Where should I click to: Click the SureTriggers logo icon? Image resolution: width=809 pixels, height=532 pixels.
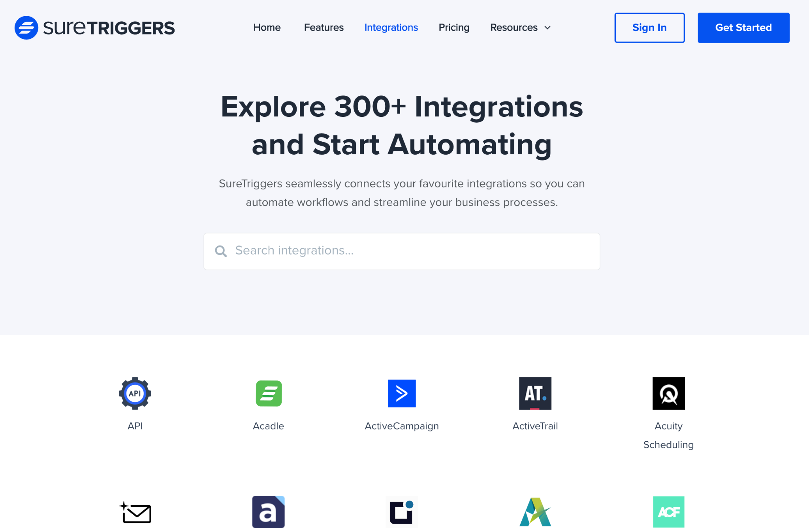click(26, 27)
